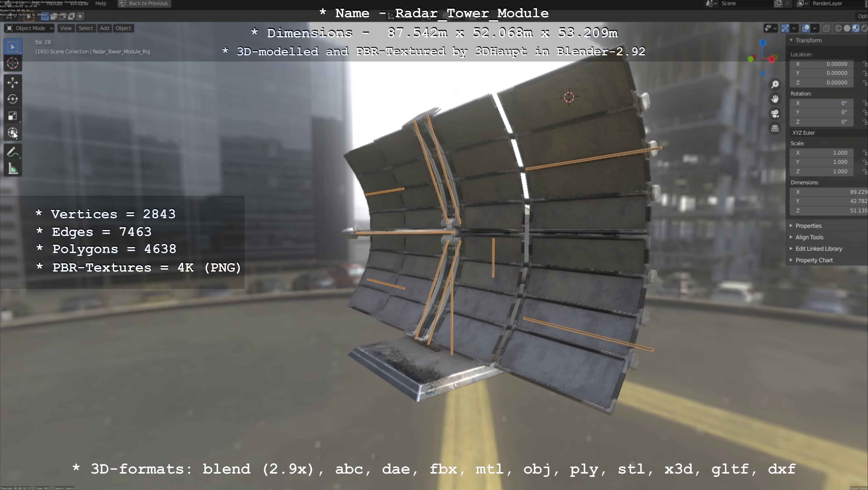Screen dimensions: 868x490
Task: Open the view object types visibility dropdown
Action: [771, 28]
